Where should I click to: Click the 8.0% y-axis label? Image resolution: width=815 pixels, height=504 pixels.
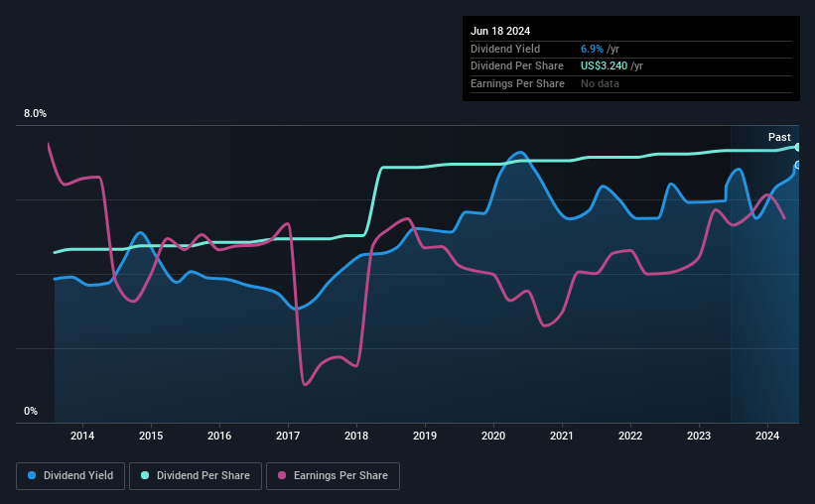[35, 114]
